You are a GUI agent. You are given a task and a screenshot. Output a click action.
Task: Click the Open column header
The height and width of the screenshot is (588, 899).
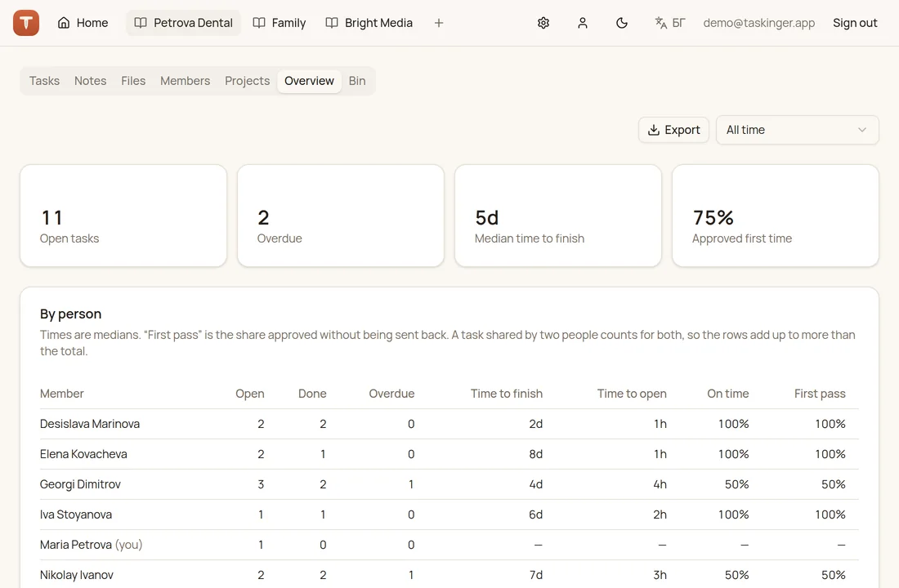[x=250, y=394]
